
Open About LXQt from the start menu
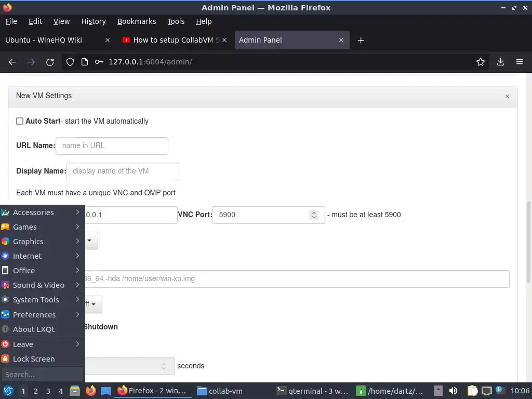pos(43,329)
